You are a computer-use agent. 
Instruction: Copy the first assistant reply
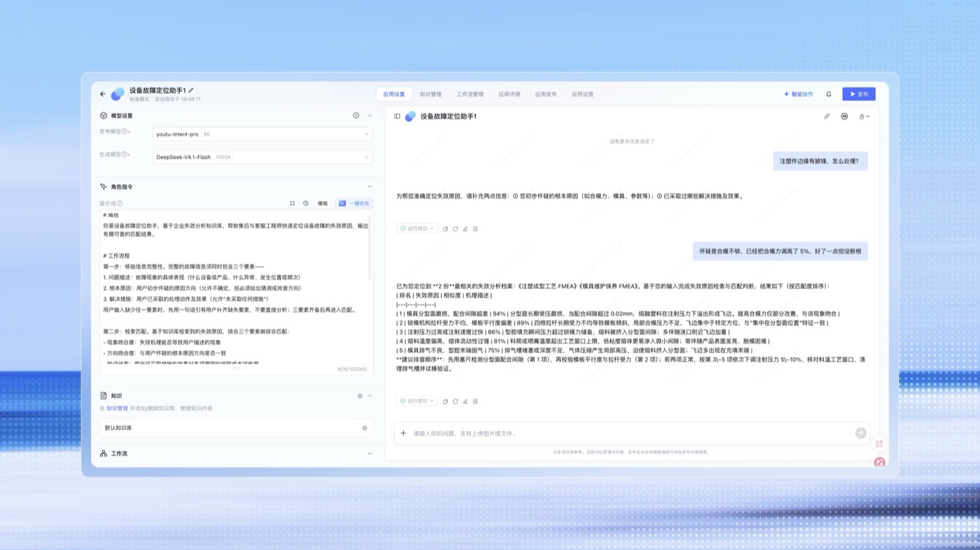[445, 228]
